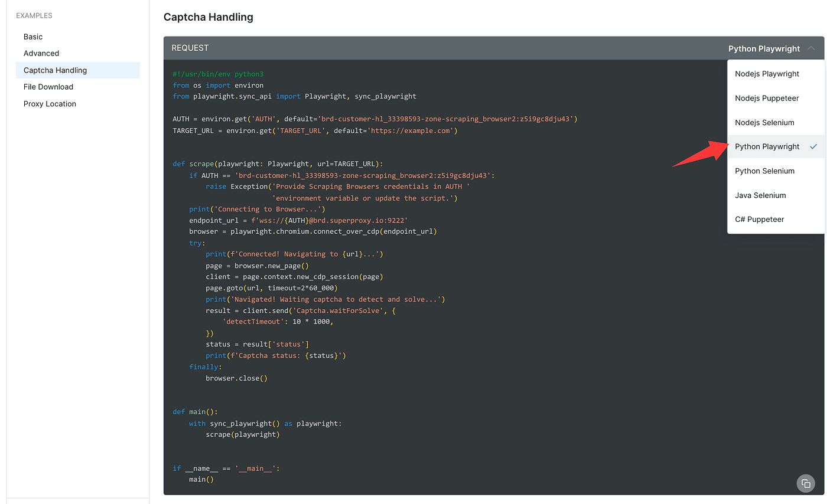Click the checkmark beside Python Playwright option
Viewport: 827px width, 504px height.
813,146
